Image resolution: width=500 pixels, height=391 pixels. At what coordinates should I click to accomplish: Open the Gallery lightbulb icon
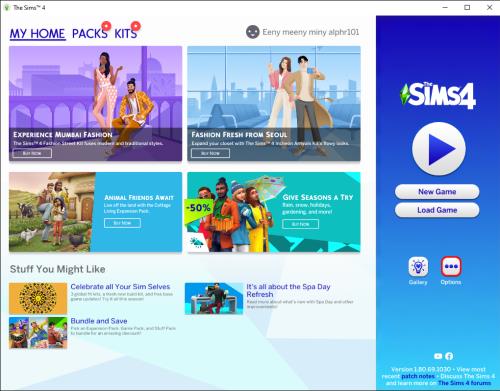(x=418, y=267)
